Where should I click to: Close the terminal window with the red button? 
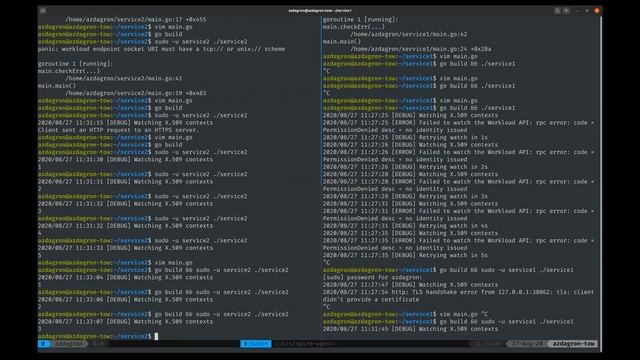[x=597, y=11]
